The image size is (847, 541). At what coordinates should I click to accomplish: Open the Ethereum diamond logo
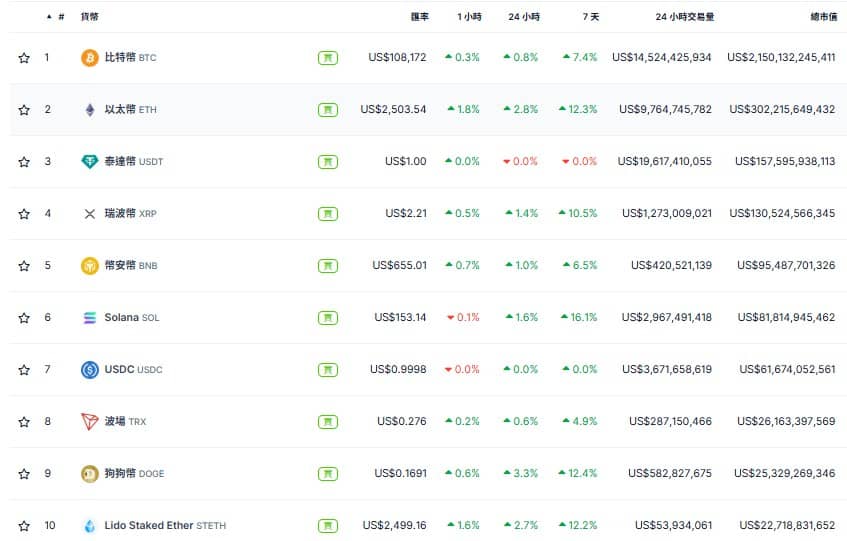point(90,110)
